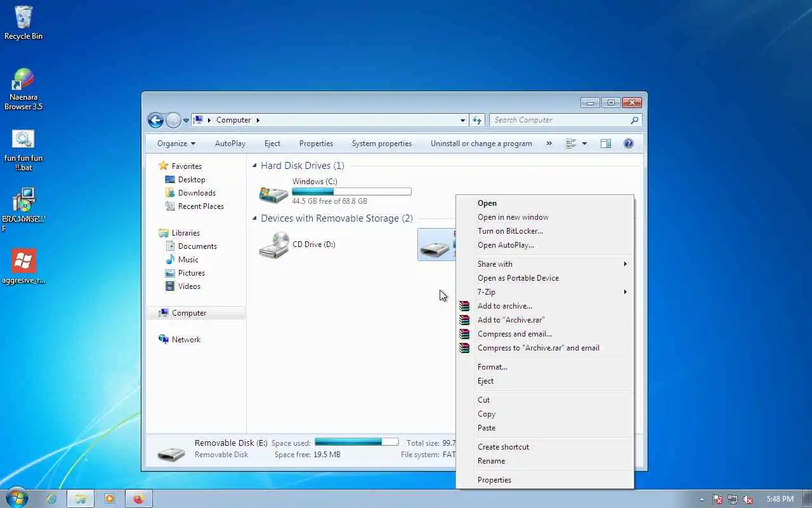Click the clock showing 5:48 PM

(780, 499)
